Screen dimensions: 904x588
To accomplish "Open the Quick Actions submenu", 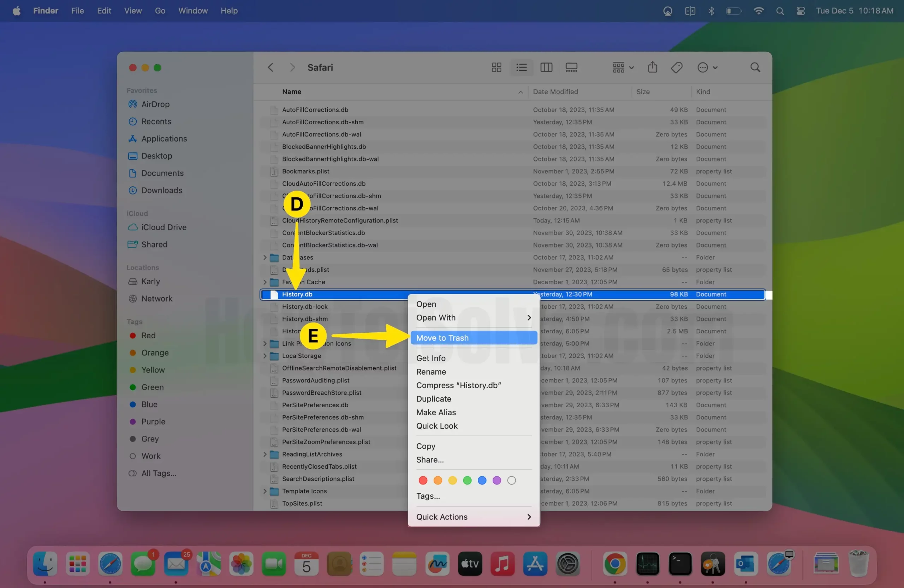I will pos(473,517).
